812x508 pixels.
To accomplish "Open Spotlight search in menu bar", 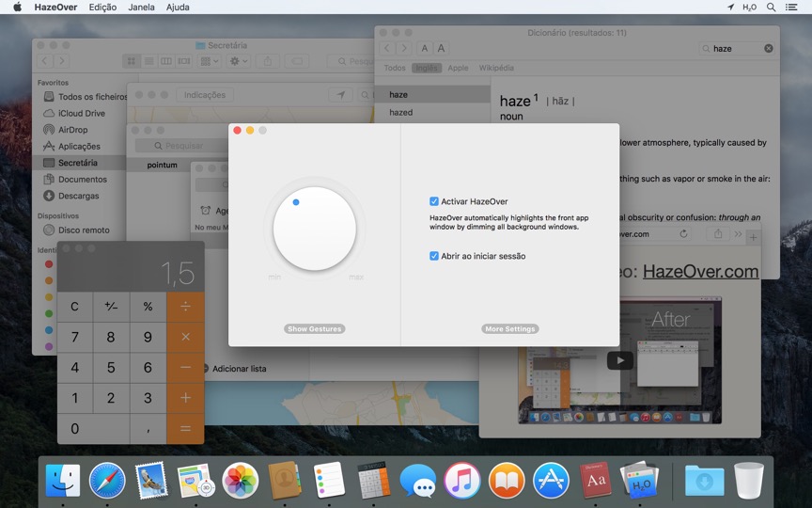I will click(x=771, y=8).
